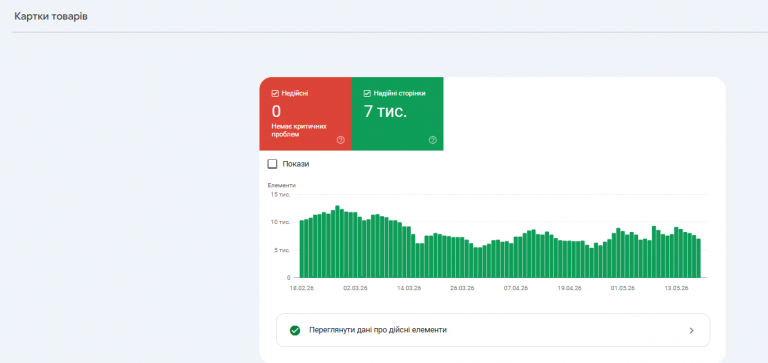Click the 01.05.26 date label

[x=623, y=288]
